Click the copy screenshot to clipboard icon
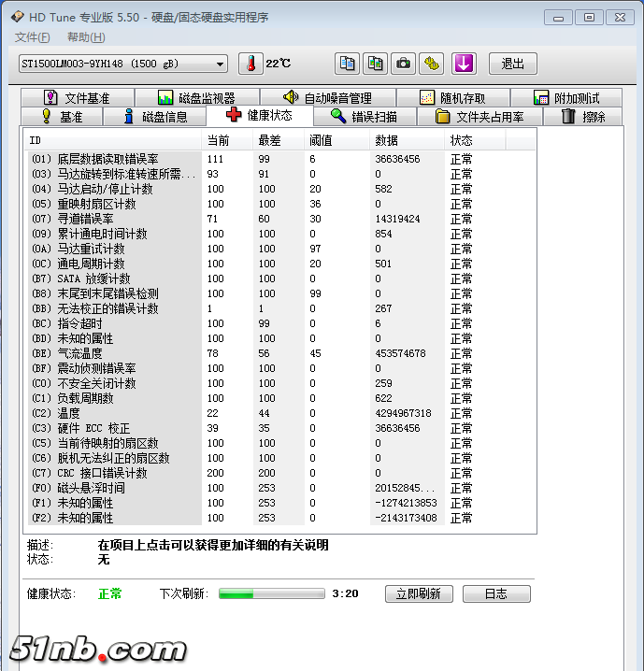 (x=375, y=64)
